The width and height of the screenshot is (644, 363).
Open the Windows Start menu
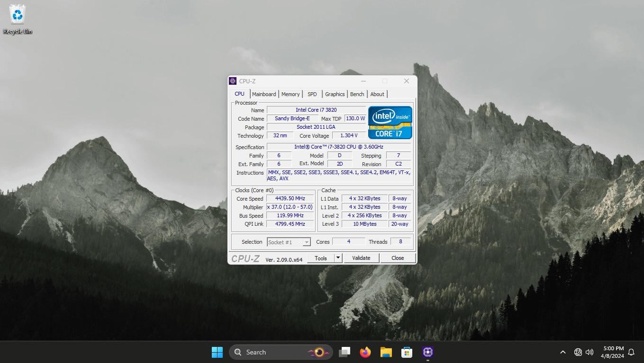[x=217, y=352]
